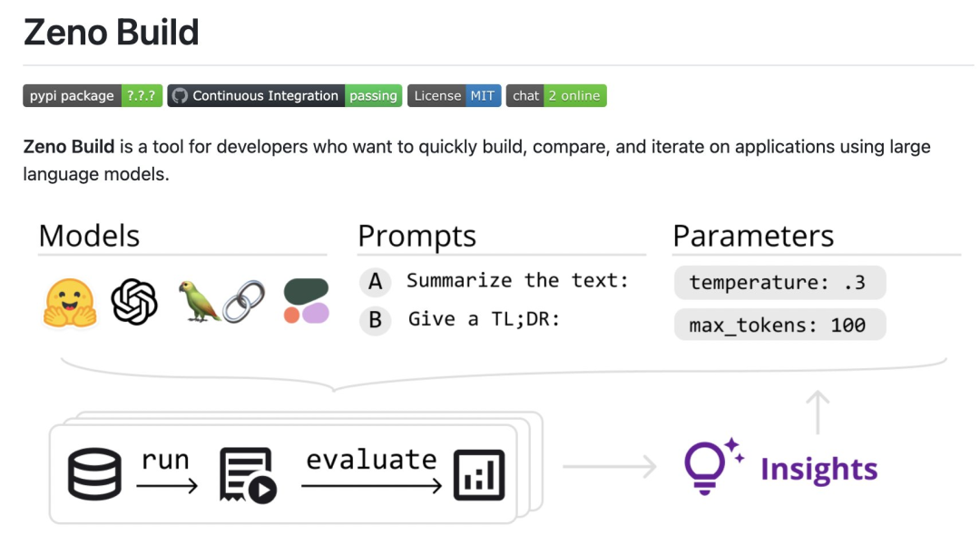Image resolution: width=980 pixels, height=544 pixels.
Task: Click the purple Insights text
Action: point(818,470)
